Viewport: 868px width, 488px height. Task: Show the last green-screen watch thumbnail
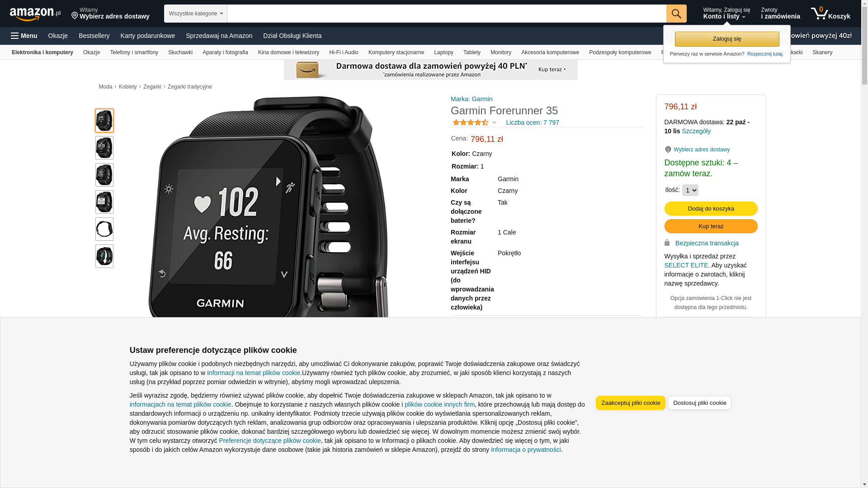point(104,256)
